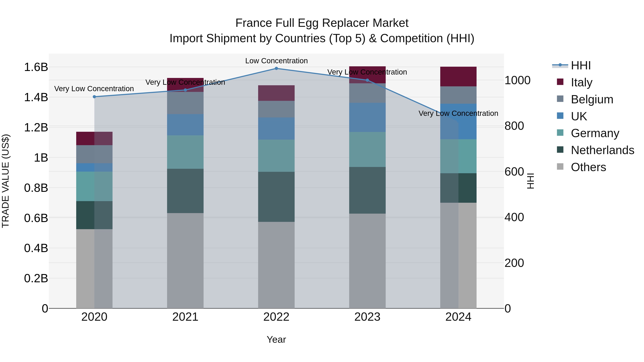Toggle Others series in legend
This screenshot has height=362, width=644.
[x=581, y=167]
